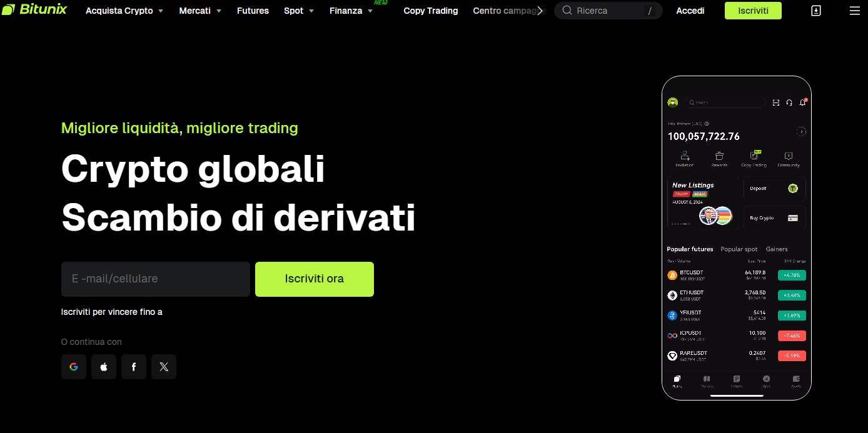Click the E-mail/cellulare input field
The image size is (868, 433).
point(156,279)
